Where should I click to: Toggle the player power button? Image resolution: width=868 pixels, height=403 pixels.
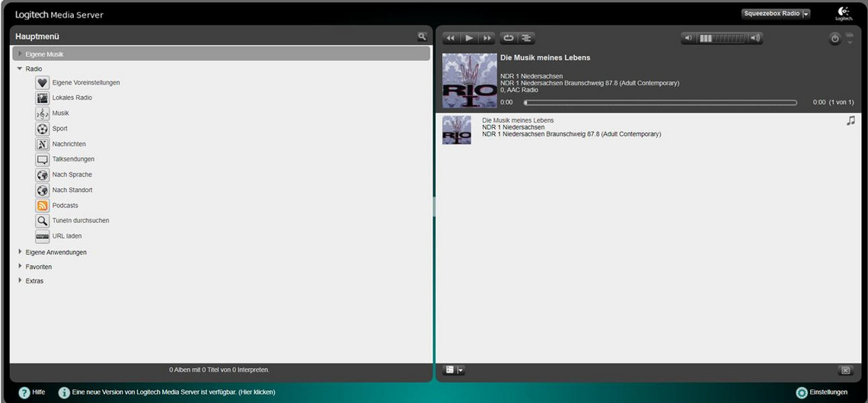pos(834,39)
